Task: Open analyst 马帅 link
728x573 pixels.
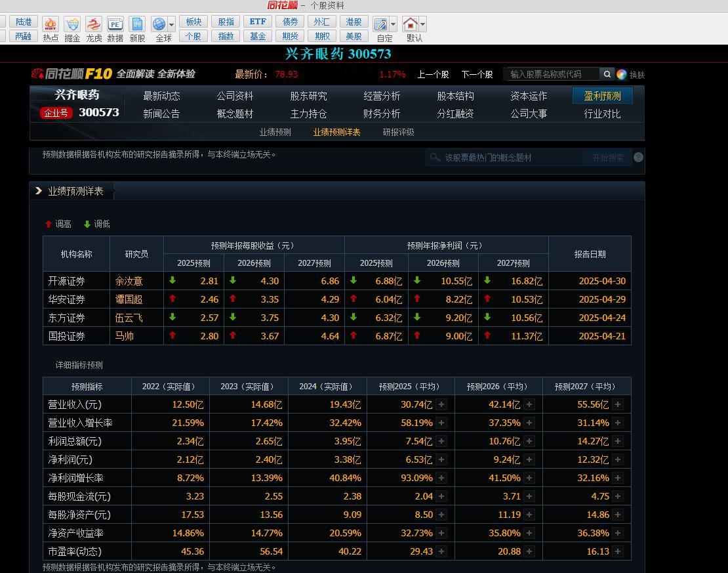Action: (x=124, y=336)
